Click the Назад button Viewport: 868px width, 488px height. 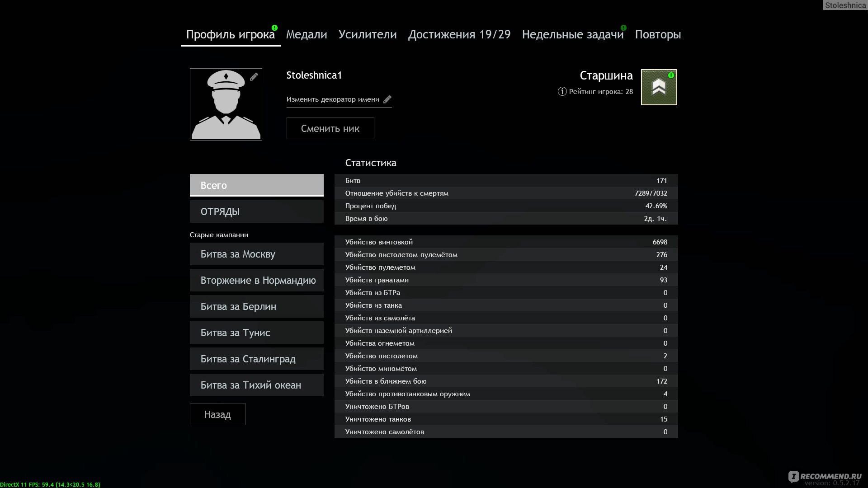tap(218, 414)
